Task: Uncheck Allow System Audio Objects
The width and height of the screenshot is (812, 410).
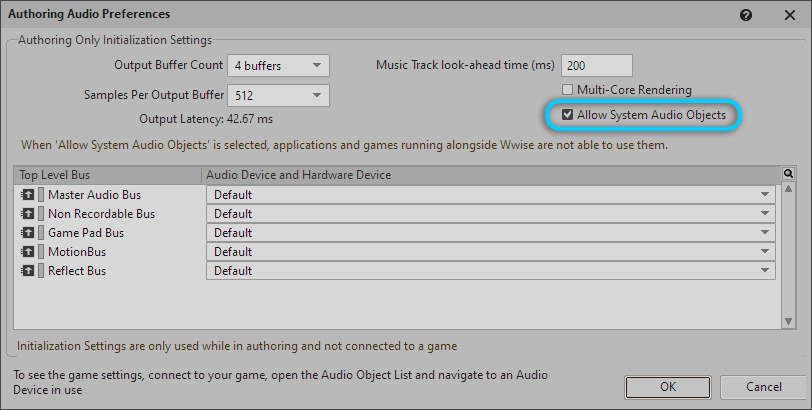Action: (568, 115)
